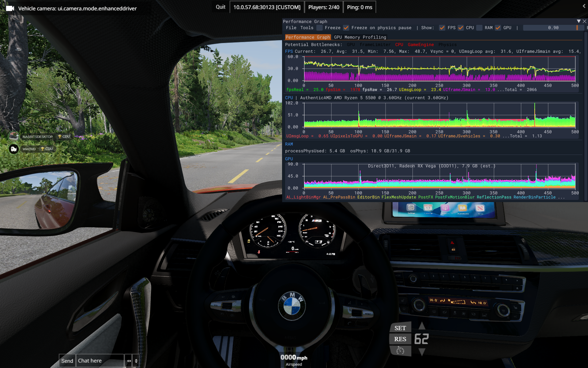Click the WinDVD player avatar icon
The width and height of the screenshot is (588, 368).
[x=14, y=149]
